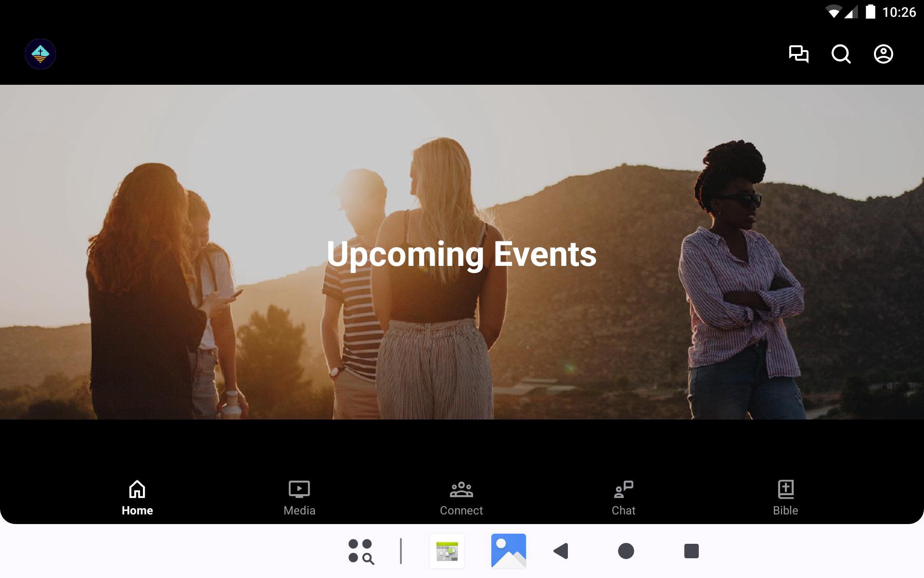This screenshot has height=578, width=924.
Task: Launch the calendar app in taskbar
Action: coord(447,551)
